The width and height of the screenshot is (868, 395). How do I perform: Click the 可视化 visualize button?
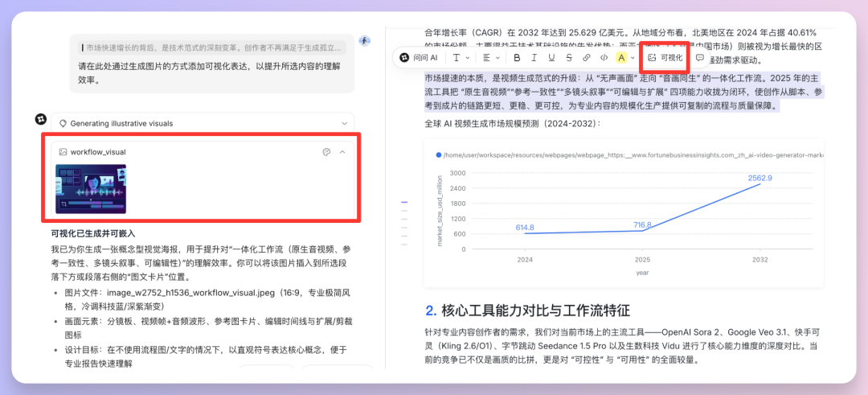(x=665, y=58)
